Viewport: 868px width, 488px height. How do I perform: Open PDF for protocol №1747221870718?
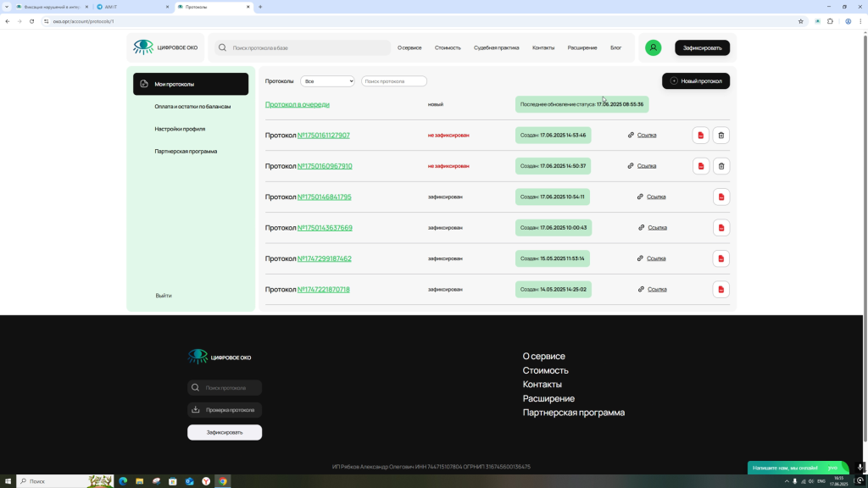721,290
